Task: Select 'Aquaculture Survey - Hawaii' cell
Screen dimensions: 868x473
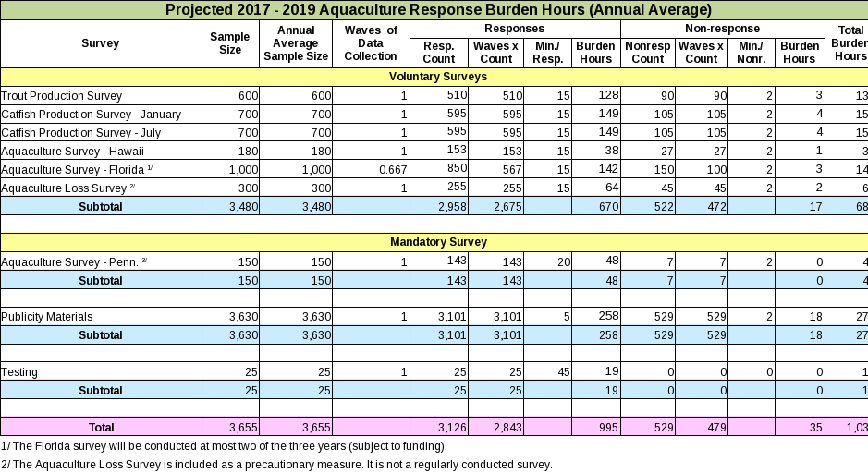Action: click(101, 151)
